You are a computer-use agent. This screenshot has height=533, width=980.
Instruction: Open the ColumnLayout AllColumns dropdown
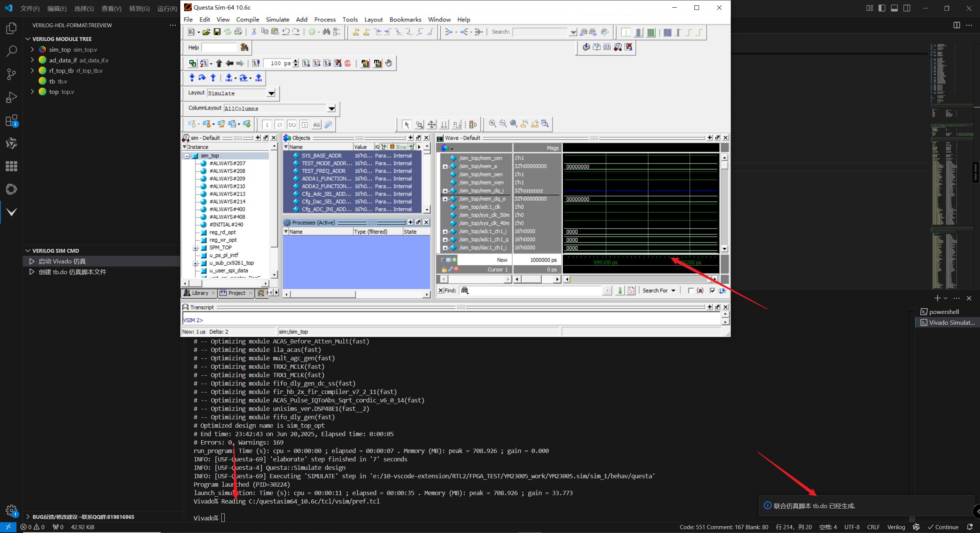point(332,108)
